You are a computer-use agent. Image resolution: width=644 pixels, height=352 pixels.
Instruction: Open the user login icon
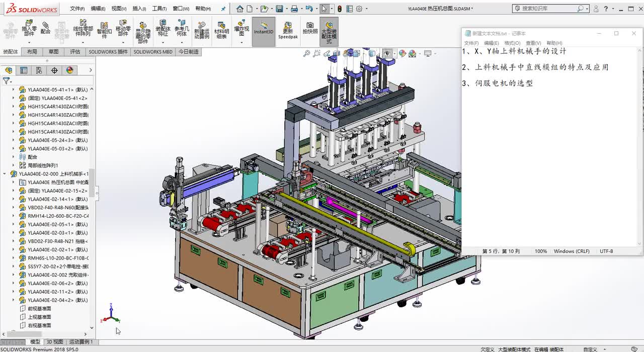596,9
